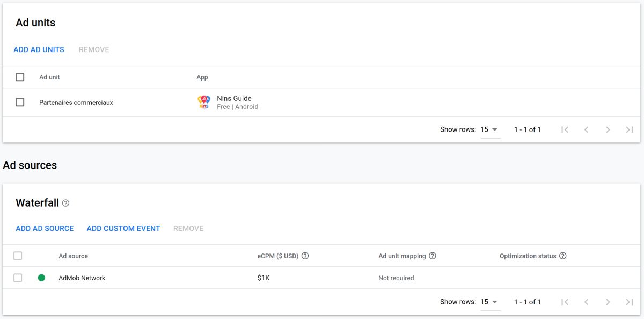Click the eCPM help question icon

(305, 256)
